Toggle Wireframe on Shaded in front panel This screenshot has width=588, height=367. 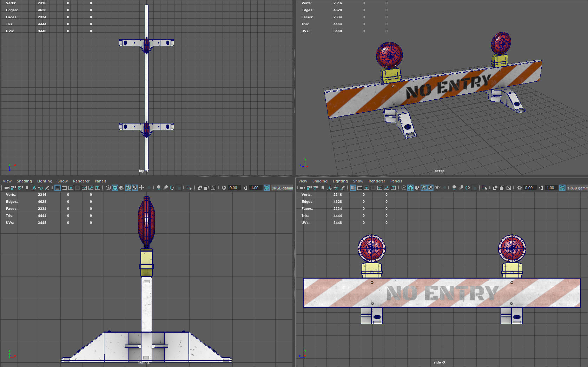(x=128, y=188)
